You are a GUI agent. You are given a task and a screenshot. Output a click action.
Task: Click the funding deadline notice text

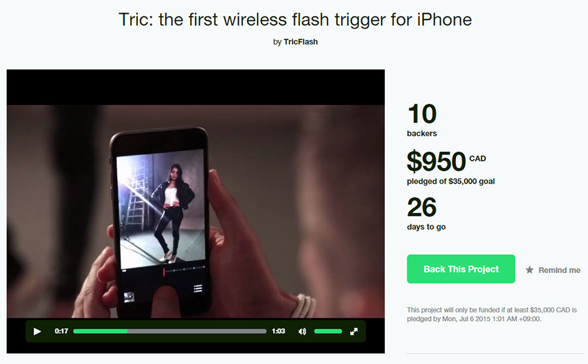491,314
